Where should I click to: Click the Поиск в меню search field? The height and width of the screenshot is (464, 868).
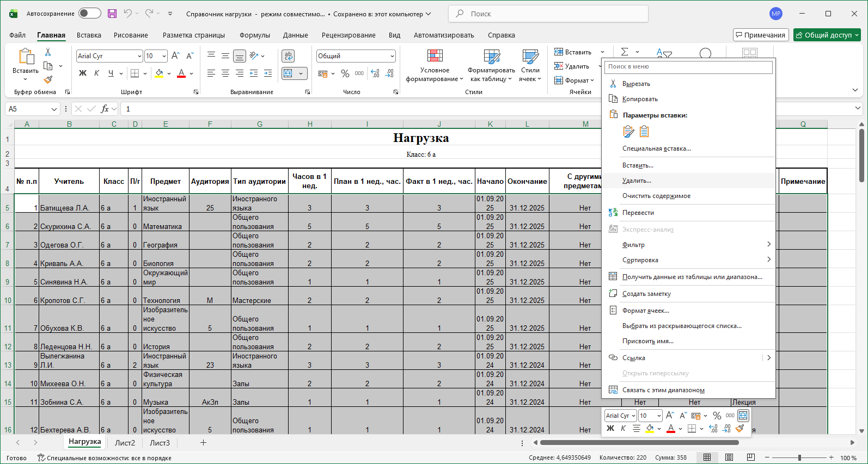pos(689,67)
